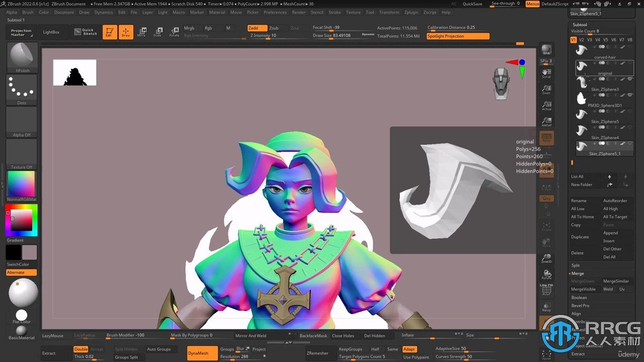Activate the Scale tool icon
Screen dimensions: 644x362
click(x=158, y=32)
